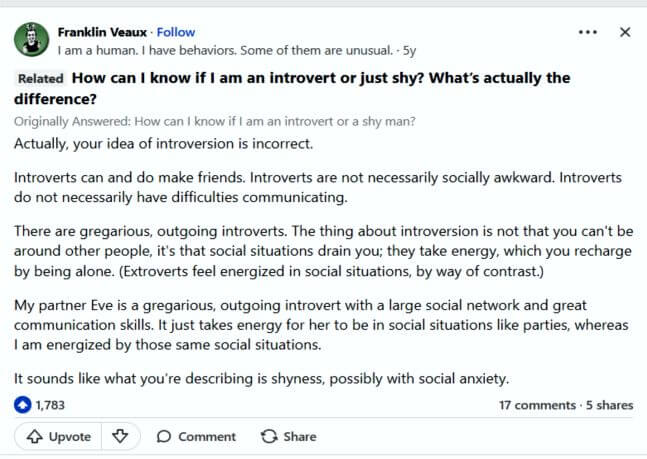This screenshot has width=647, height=459.
Task: View the 1,783 upvoters list
Action: pyautogui.click(x=50, y=405)
